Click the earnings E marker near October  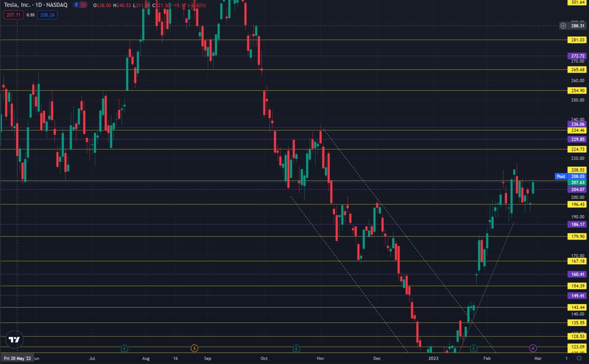[x=296, y=348]
